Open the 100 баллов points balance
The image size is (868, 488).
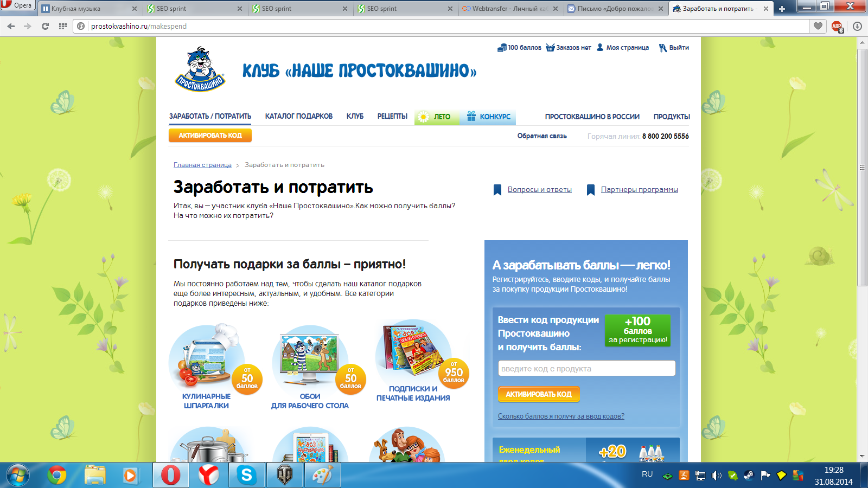coord(519,48)
